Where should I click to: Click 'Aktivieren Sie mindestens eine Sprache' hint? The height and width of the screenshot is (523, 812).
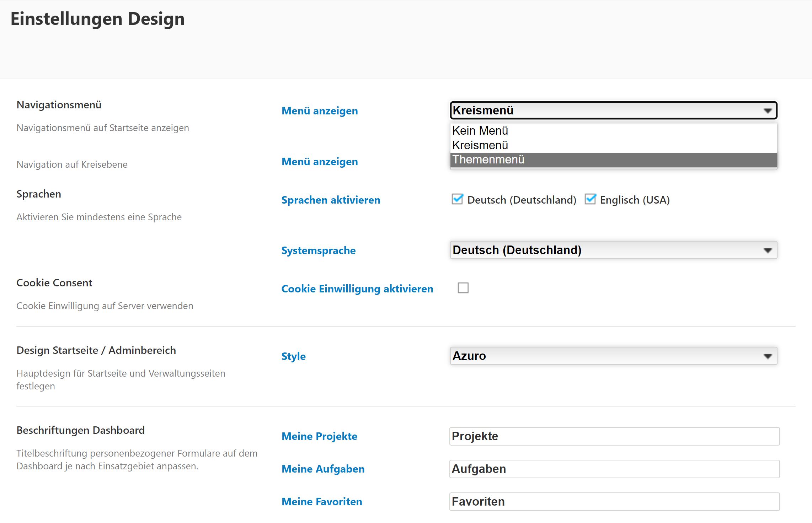99,217
